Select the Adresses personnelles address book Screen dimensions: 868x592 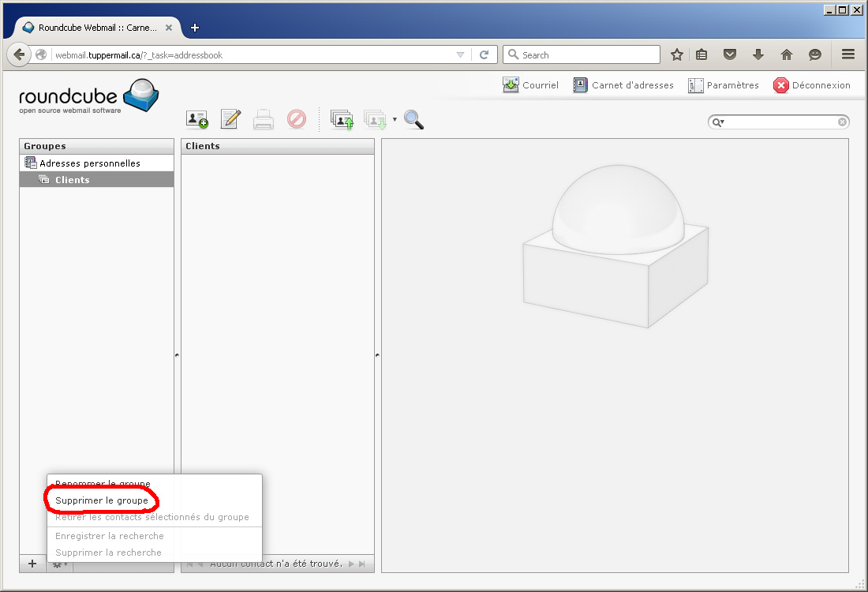point(89,163)
